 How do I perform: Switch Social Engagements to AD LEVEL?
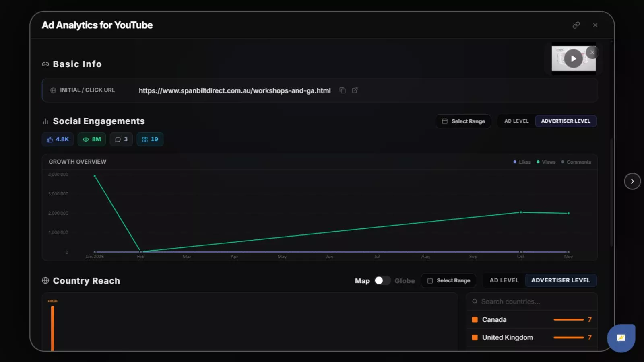516,121
